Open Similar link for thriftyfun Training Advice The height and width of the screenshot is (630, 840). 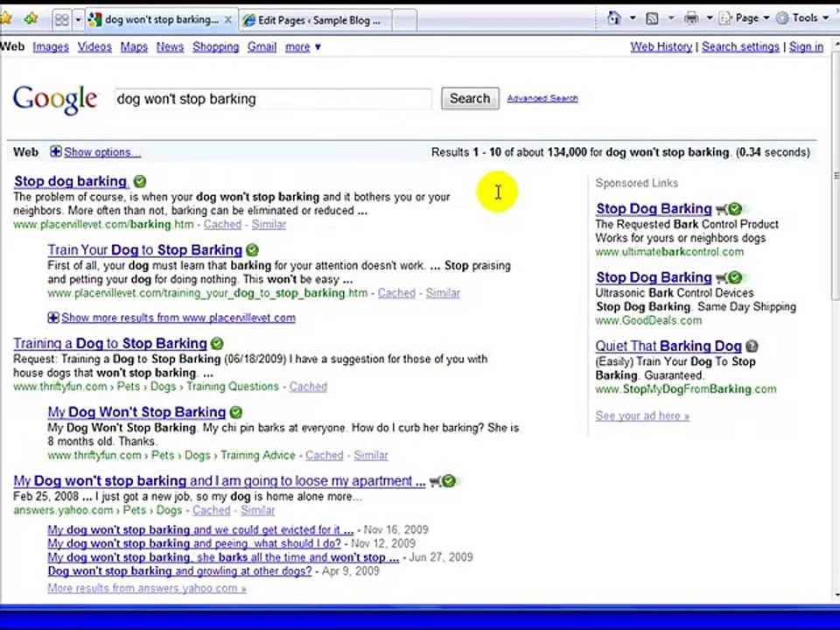pos(371,455)
